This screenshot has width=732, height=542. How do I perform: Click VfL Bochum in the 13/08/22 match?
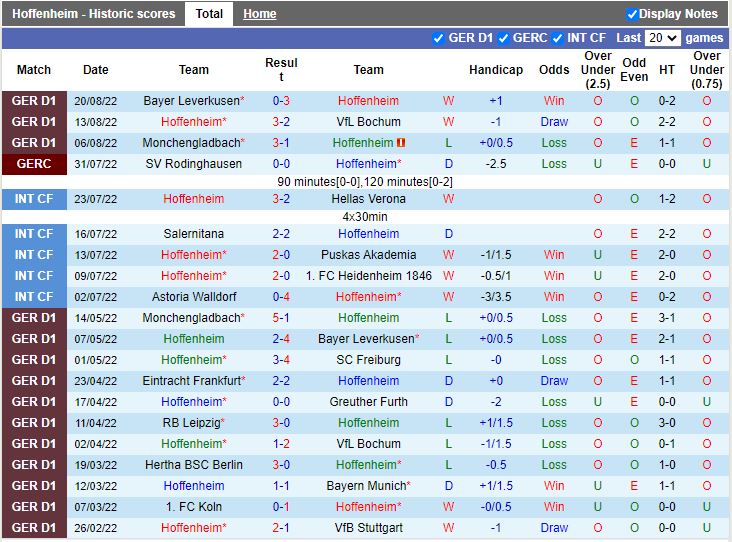(x=368, y=122)
